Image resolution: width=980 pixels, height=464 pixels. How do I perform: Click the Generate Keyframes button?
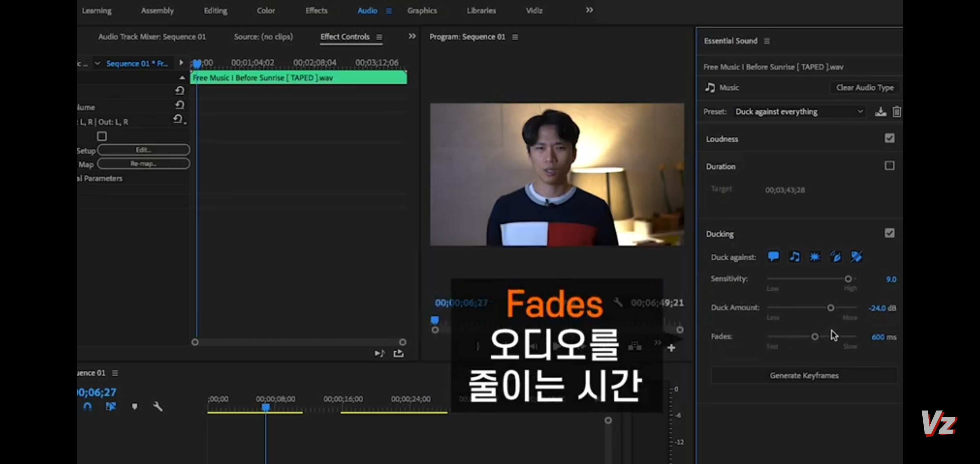(x=804, y=375)
